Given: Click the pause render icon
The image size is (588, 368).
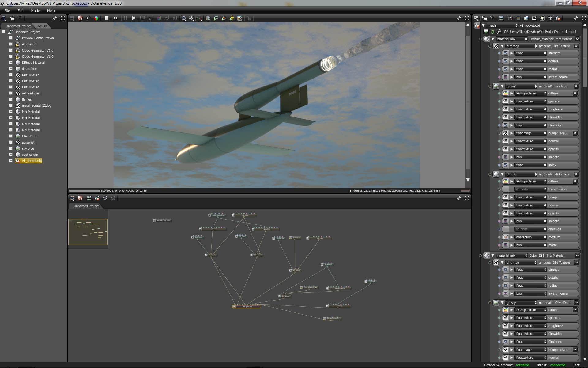Looking at the screenshot, I should coord(125,18).
